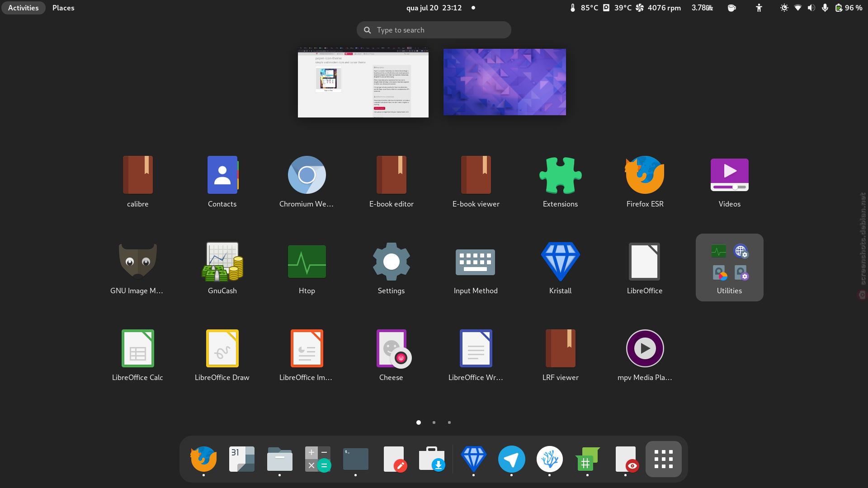Click the search field
Screen dimensions: 868x488
(434, 30)
